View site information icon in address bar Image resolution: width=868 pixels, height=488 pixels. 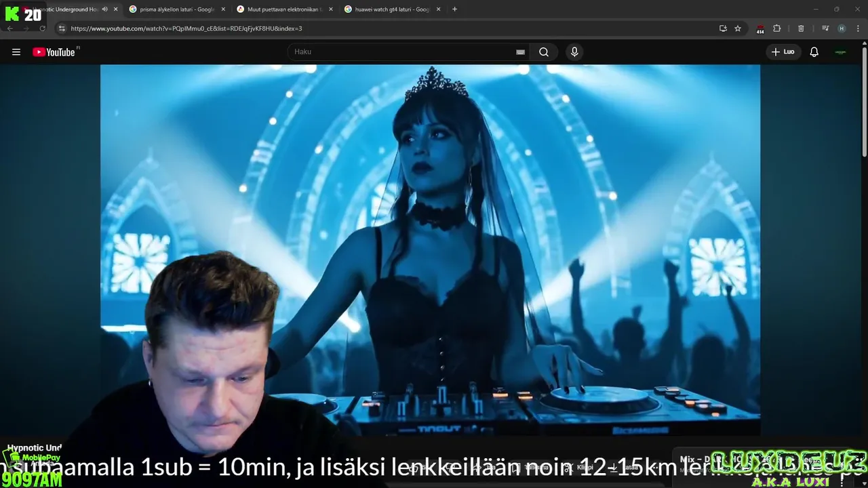tap(62, 28)
